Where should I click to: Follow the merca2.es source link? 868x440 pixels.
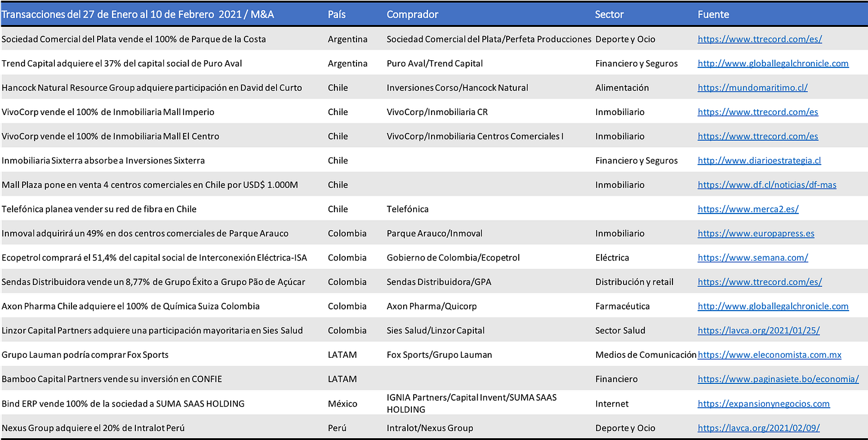(x=748, y=209)
